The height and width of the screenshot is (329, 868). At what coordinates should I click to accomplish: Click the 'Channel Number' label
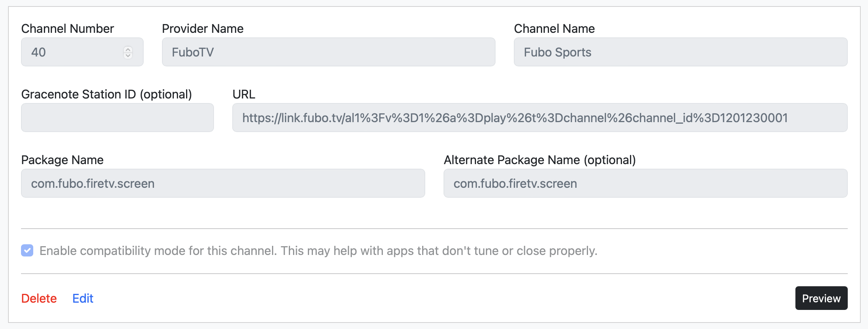(x=68, y=29)
